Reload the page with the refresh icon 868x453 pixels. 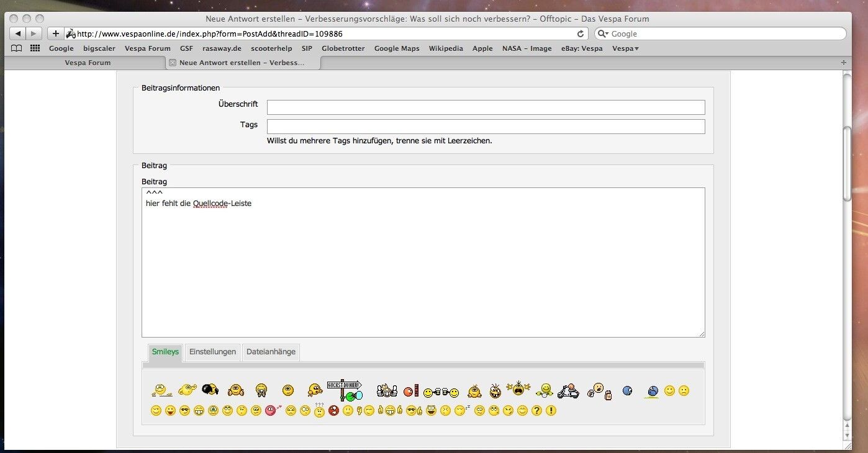click(581, 34)
